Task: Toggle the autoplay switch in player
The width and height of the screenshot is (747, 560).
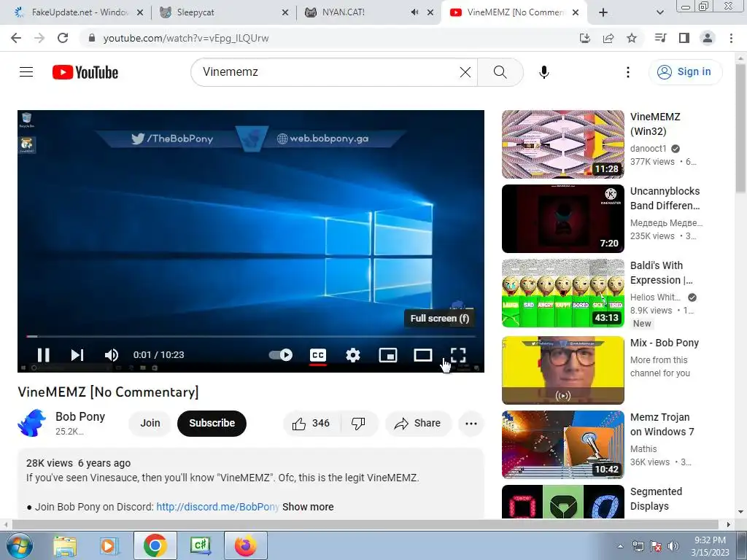Action: (x=281, y=355)
